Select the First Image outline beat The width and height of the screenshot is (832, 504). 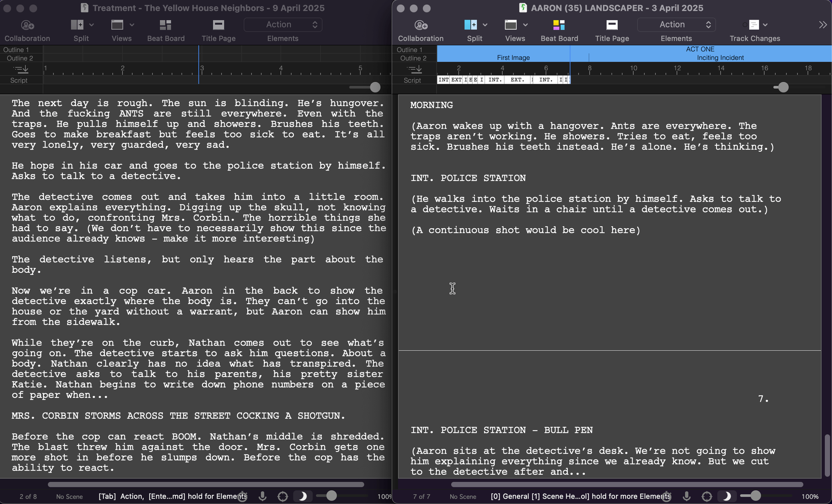tap(513, 58)
